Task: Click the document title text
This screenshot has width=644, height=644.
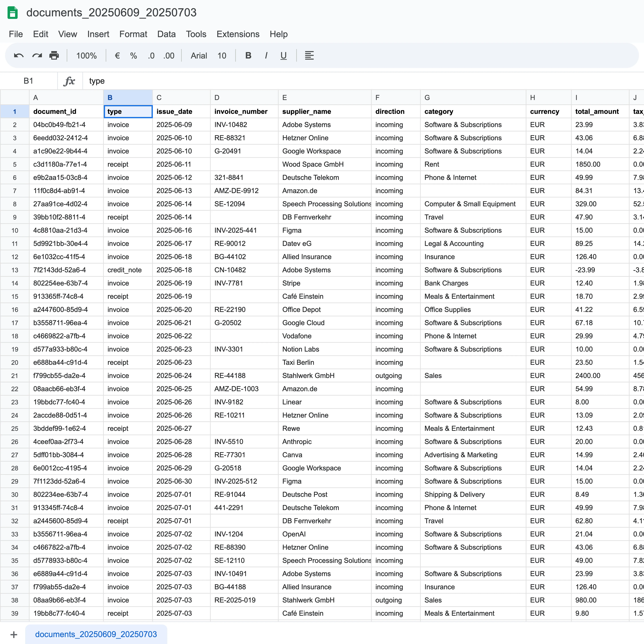Action: [111, 13]
